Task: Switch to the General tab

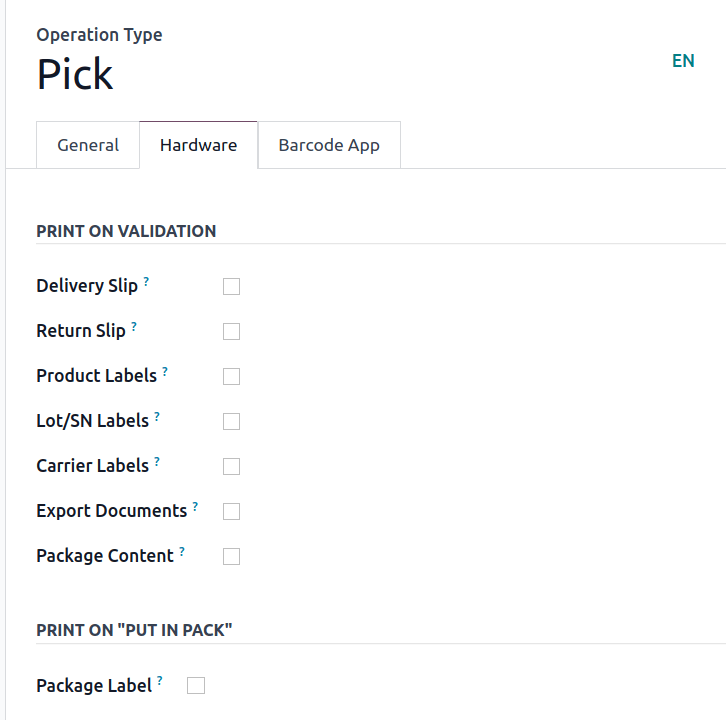Action: point(88,145)
